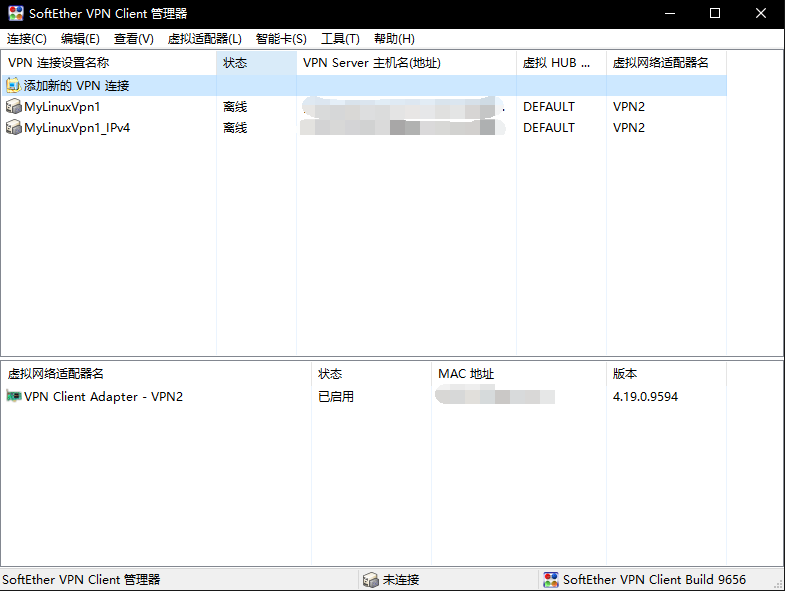Sort by VPN Server 主机名(地址) column header
The image size is (785, 591).
pos(406,63)
